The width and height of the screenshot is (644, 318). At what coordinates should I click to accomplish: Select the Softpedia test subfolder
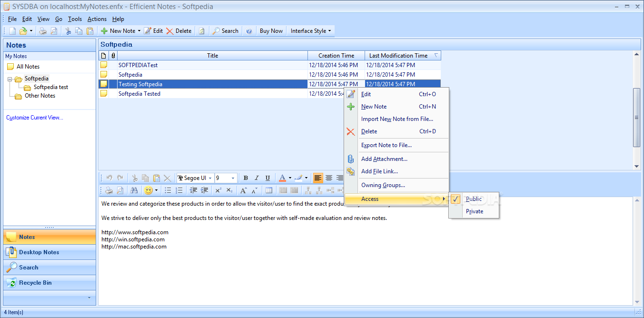pos(51,87)
